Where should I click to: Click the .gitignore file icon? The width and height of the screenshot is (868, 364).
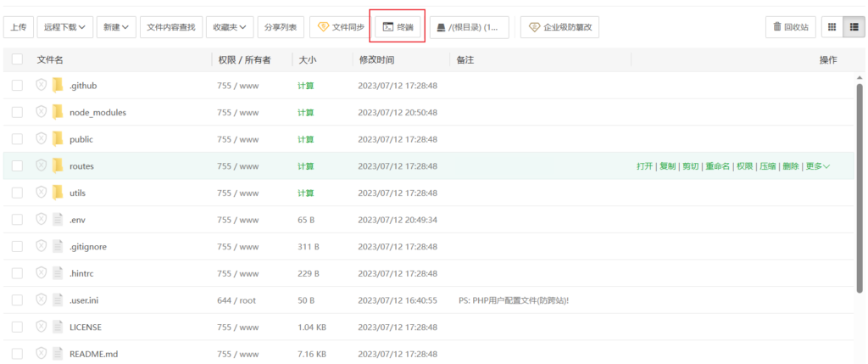(x=58, y=246)
